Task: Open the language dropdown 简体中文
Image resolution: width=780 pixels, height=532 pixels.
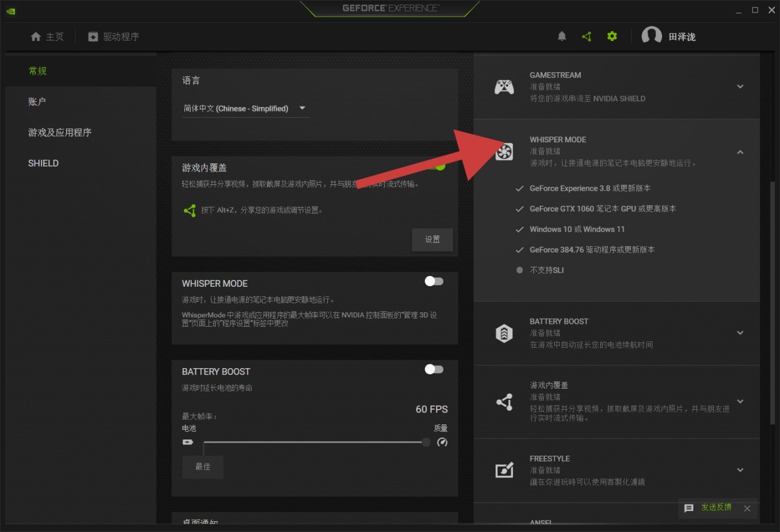Action: pos(245,108)
